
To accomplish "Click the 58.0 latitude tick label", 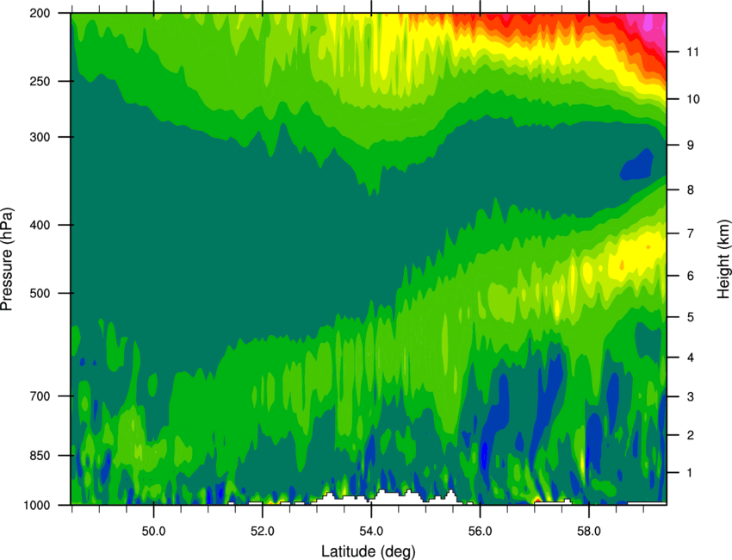I will pyautogui.click(x=589, y=531).
